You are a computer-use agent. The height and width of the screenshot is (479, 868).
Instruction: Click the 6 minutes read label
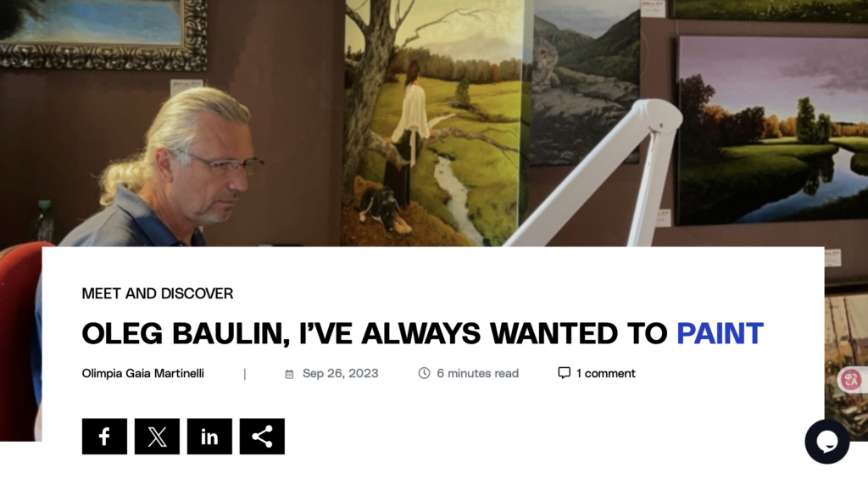click(478, 373)
